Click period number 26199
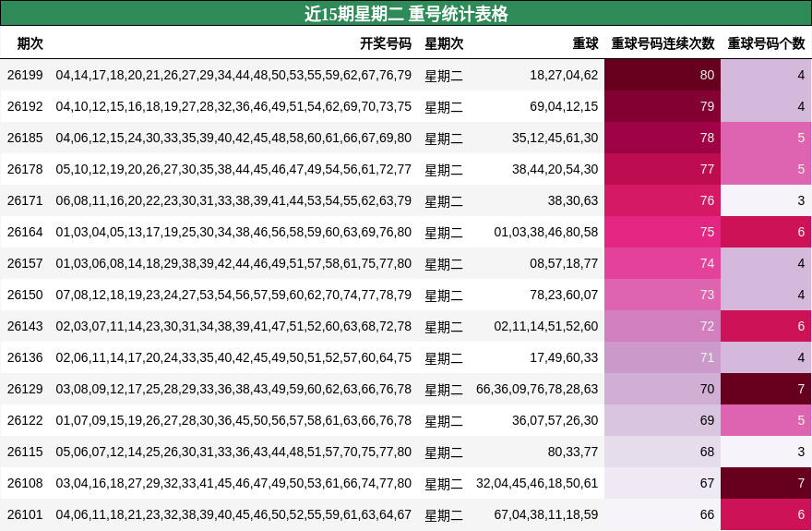The height and width of the screenshot is (531, 812). pyautogui.click(x=25, y=75)
